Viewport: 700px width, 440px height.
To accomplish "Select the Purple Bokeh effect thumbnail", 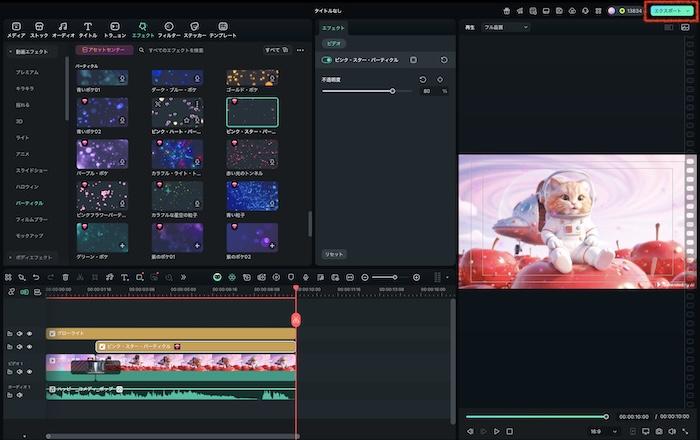I will [x=102, y=153].
